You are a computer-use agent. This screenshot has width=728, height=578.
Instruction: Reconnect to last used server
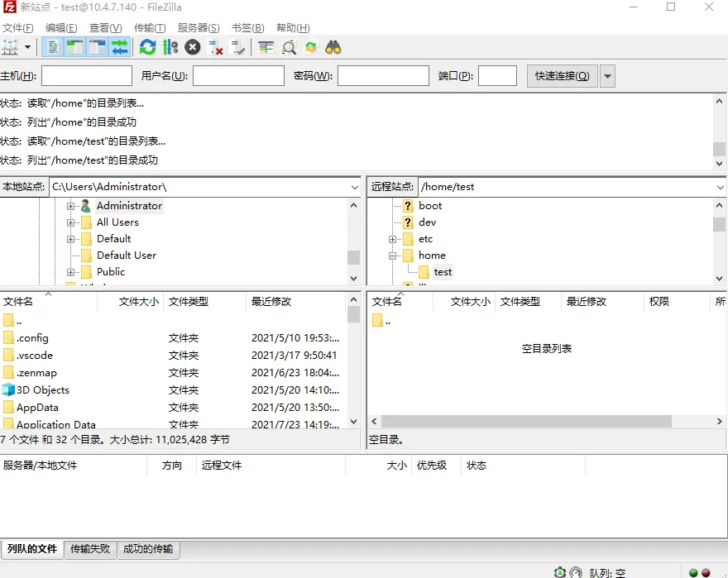click(x=237, y=47)
